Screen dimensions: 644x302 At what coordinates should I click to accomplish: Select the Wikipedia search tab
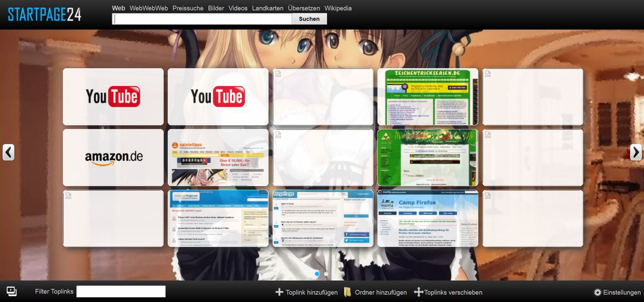click(x=338, y=8)
